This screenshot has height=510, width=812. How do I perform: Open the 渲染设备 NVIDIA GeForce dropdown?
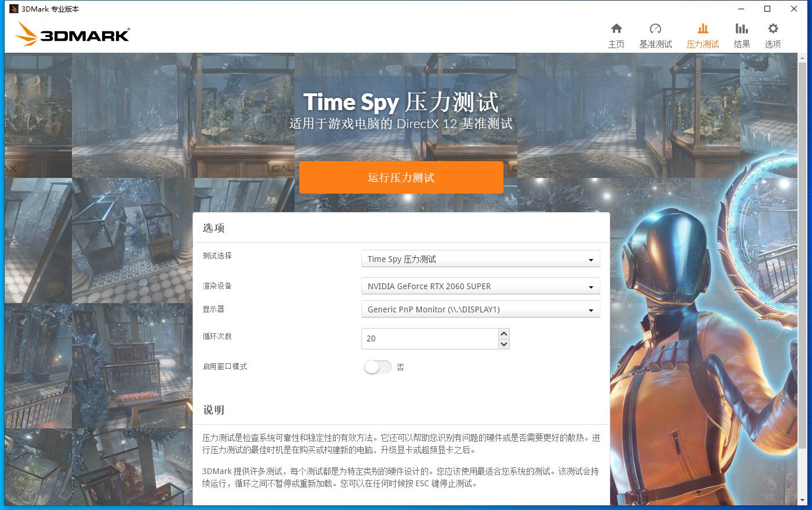point(480,286)
